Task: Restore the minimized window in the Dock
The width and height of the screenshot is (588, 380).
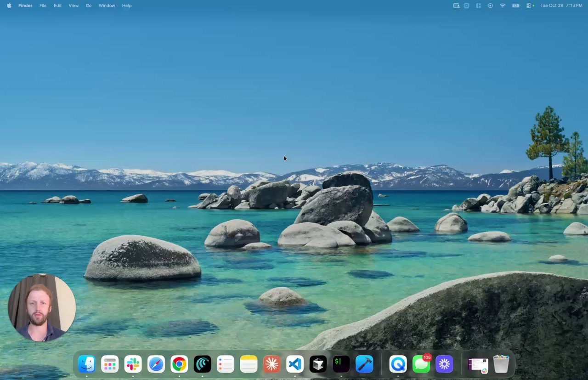Action: pyautogui.click(x=478, y=365)
